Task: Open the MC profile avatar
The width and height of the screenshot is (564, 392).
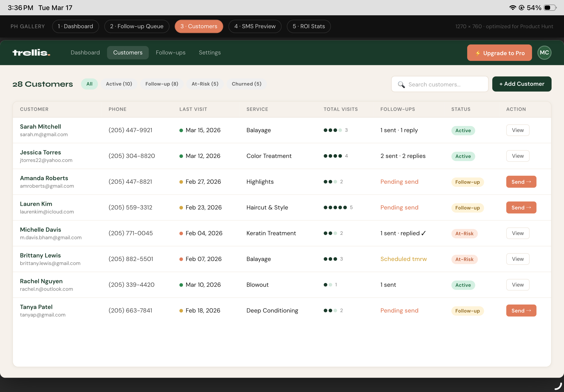Action: click(544, 53)
